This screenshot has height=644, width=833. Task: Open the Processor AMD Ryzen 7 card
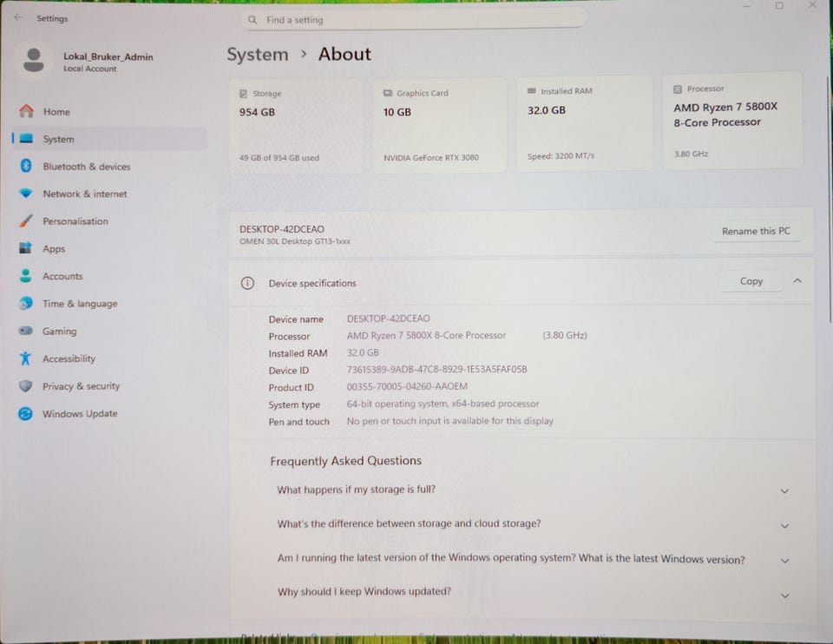coord(732,121)
